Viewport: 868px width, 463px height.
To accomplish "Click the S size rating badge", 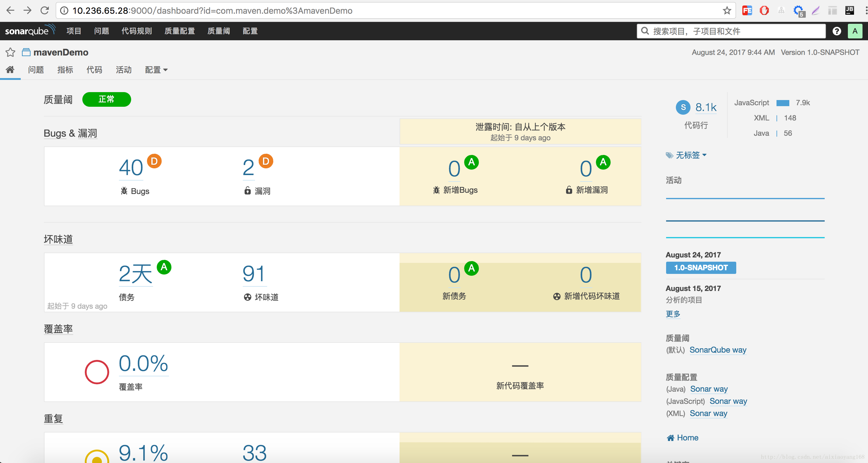I will pos(683,107).
